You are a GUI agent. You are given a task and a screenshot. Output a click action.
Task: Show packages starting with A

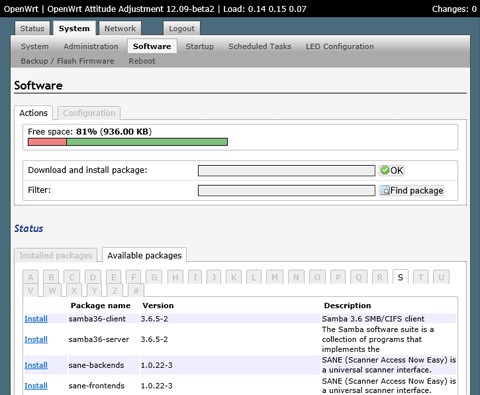[31, 277]
